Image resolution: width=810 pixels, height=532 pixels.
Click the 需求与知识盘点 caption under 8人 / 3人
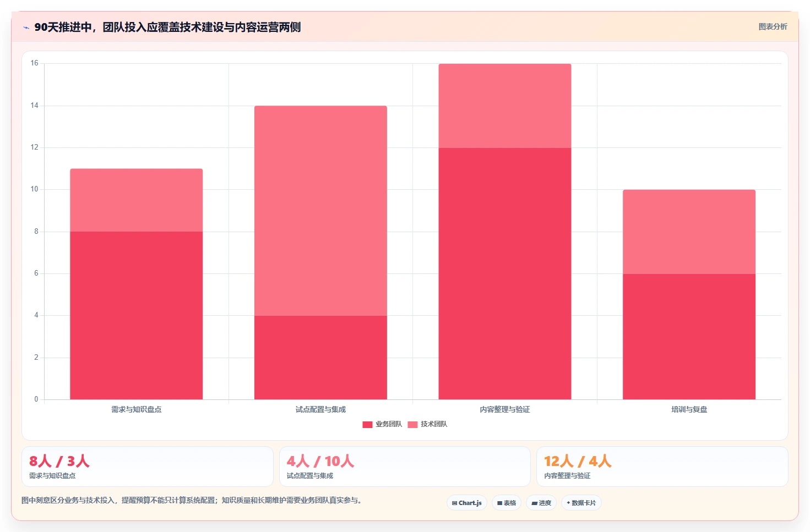[52, 476]
